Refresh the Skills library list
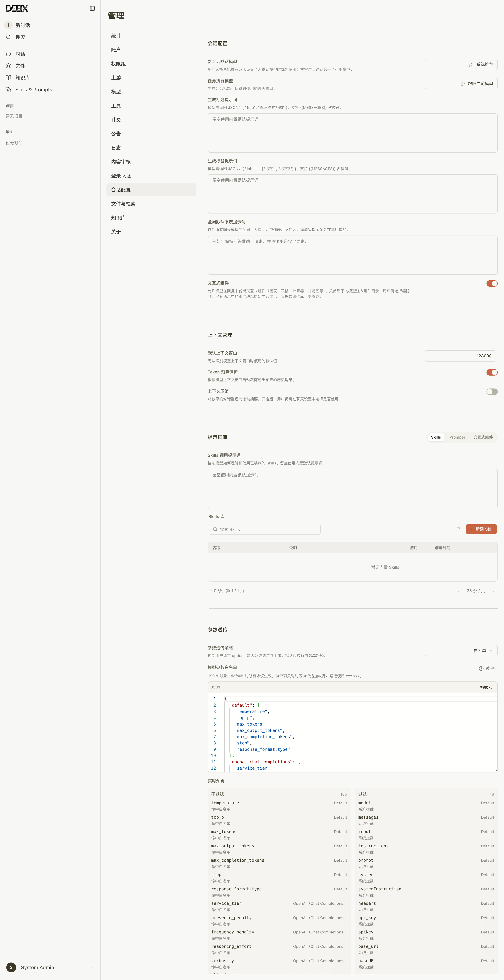This screenshot has height=980, width=504. [458, 529]
